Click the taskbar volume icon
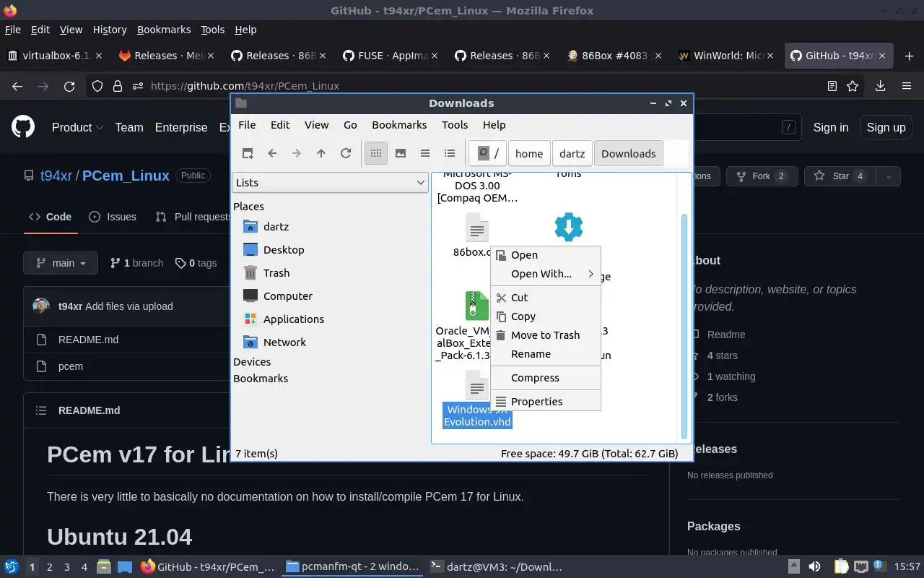 click(x=814, y=567)
